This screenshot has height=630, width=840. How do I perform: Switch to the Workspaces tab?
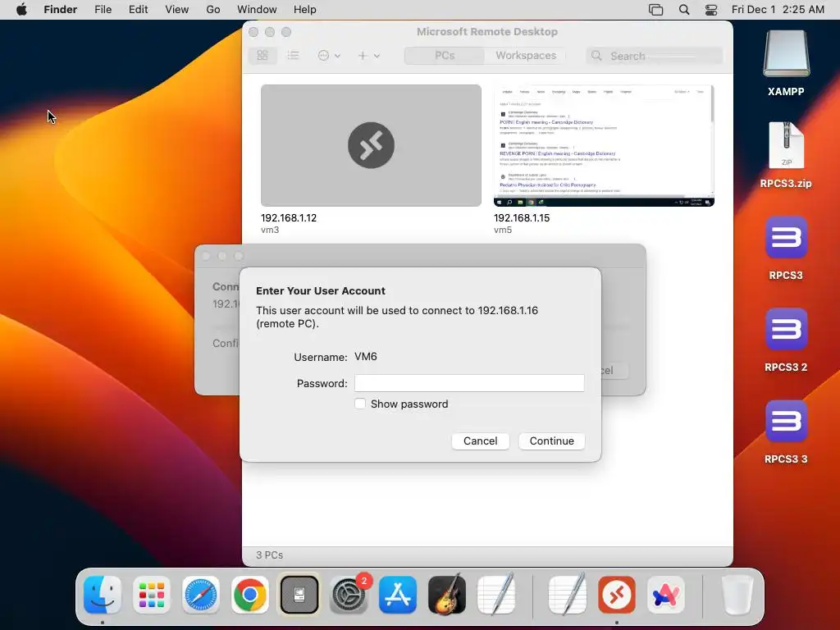click(x=526, y=56)
